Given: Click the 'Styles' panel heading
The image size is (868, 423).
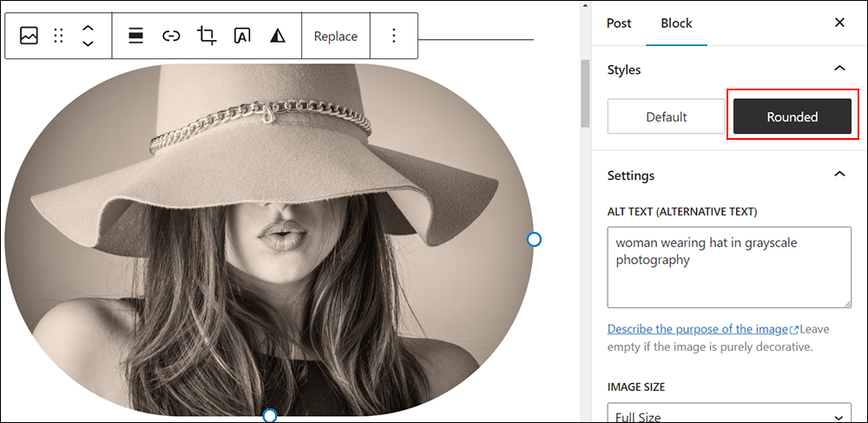Looking at the screenshot, I should tap(624, 70).
